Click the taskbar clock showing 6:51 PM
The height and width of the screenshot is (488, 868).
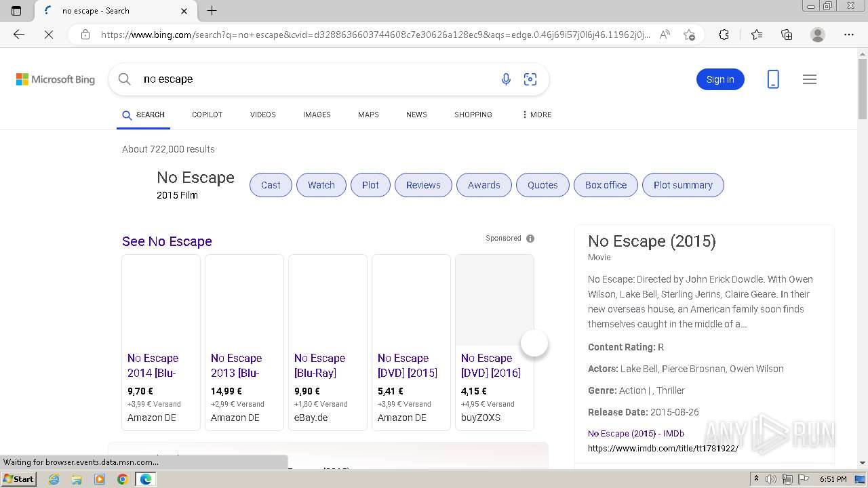(x=833, y=479)
